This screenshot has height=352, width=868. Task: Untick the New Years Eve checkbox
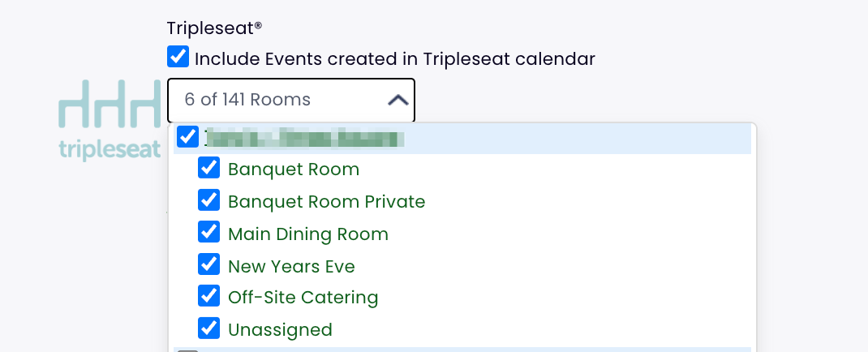[209, 264]
